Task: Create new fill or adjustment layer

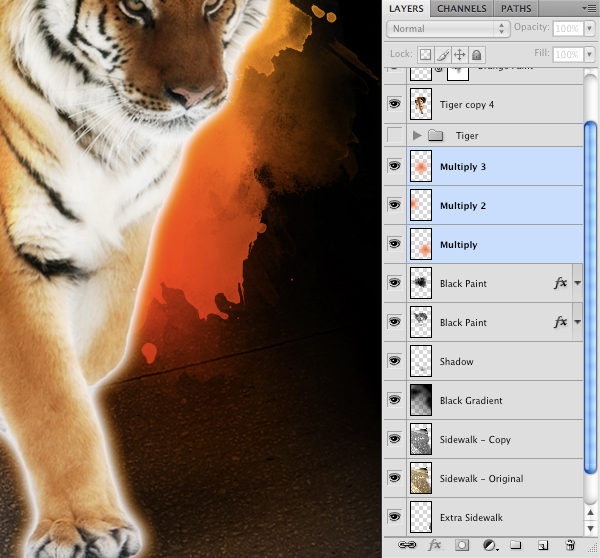Action: [490, 545]
